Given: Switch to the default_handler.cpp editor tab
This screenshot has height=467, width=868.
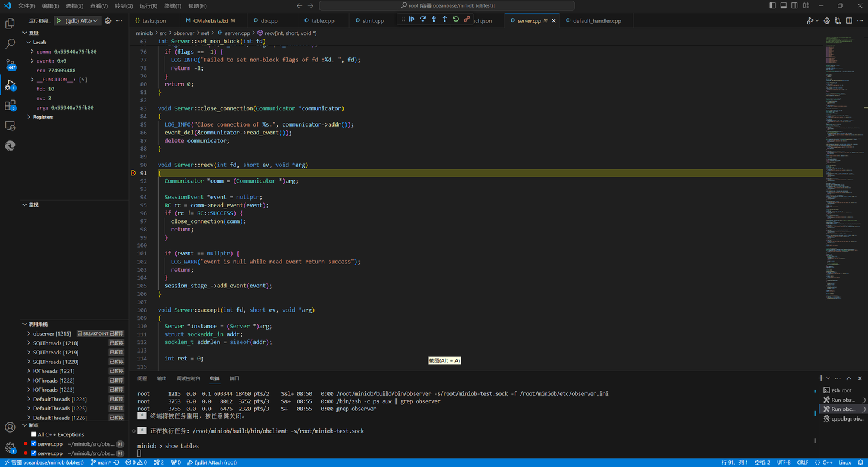Looking at the screenshot, I should pos(597,20).
